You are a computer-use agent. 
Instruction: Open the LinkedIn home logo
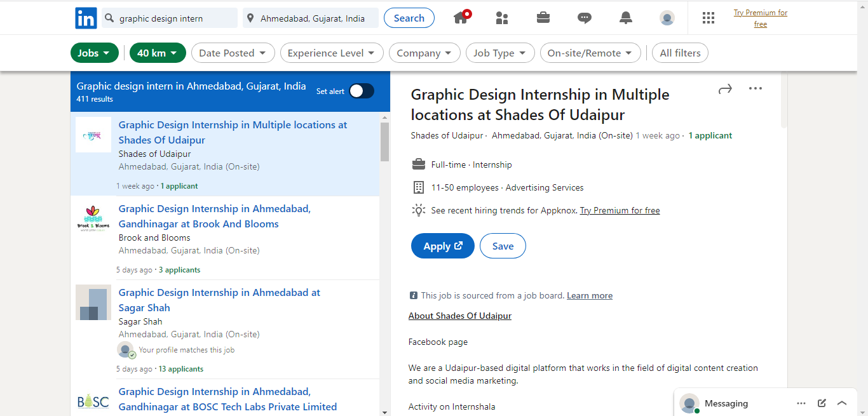pyautogui.click(x=86, y=18)
